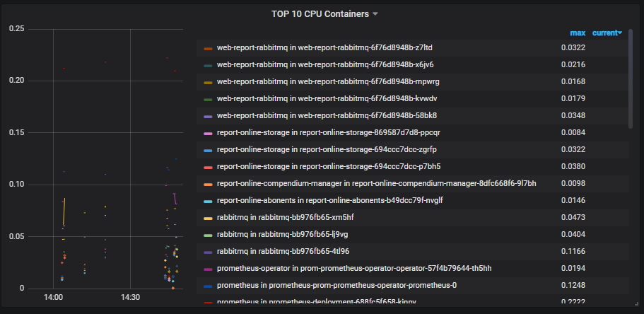The width and height of the screenshot is (644, 314).
Task: Click the 0.10 y-axis label
Action: (x=17, y=185)
